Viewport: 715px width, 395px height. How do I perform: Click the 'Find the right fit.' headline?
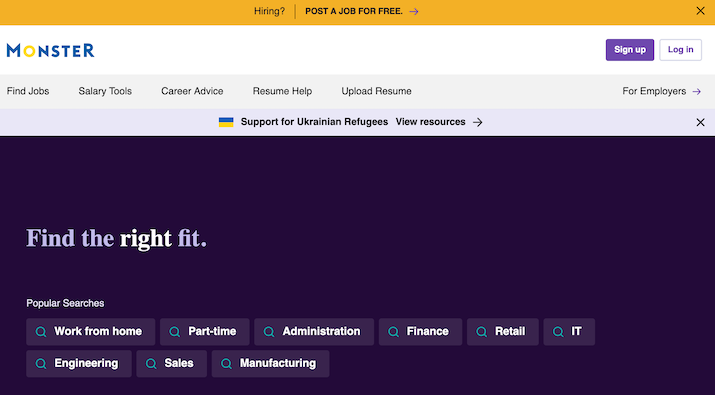click(x=116, y=239)
